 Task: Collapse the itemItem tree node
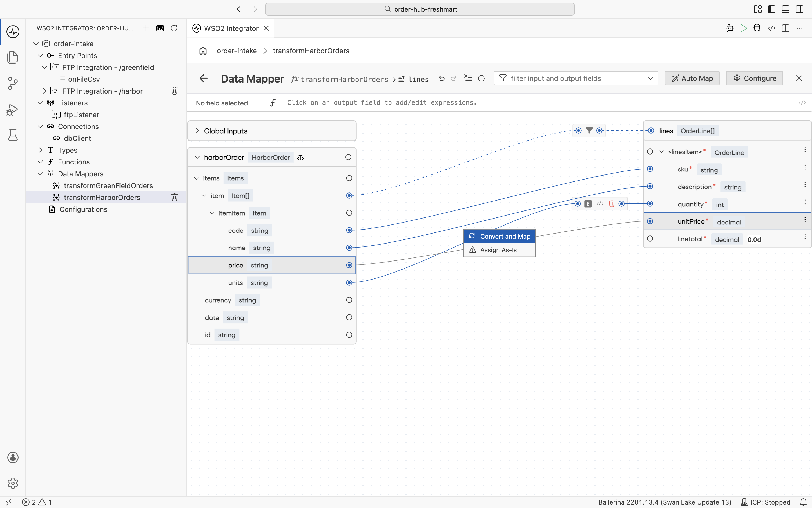(x=212, y=213)
